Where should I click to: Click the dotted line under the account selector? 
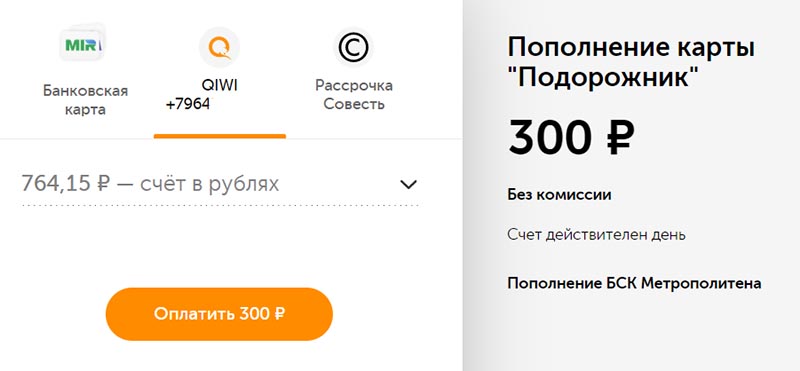[x=220, y=205]
